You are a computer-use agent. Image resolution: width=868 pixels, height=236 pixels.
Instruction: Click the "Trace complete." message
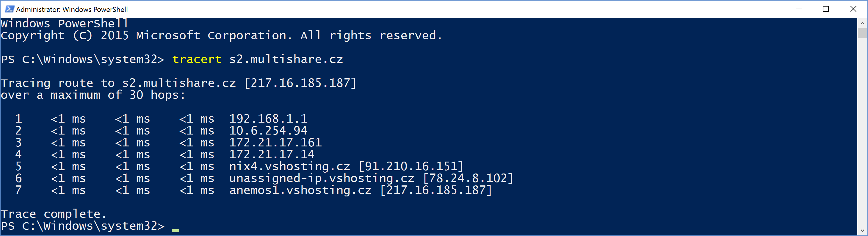[x=54, y=214]
